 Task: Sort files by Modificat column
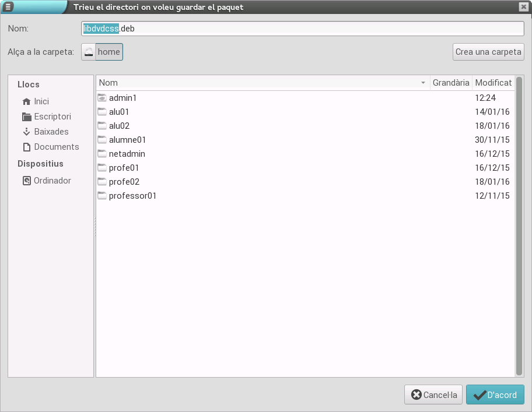tap(492, 83)
